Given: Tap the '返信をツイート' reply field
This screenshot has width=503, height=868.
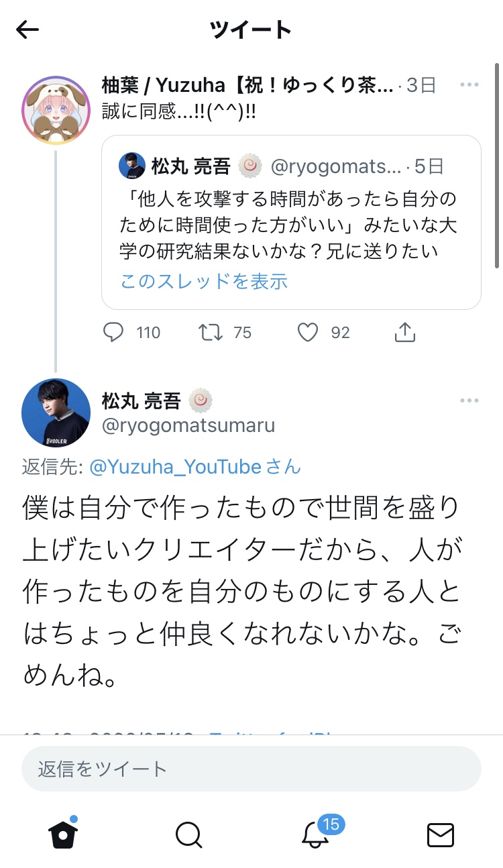Looking at the screenshot, I should coord(251,768).
